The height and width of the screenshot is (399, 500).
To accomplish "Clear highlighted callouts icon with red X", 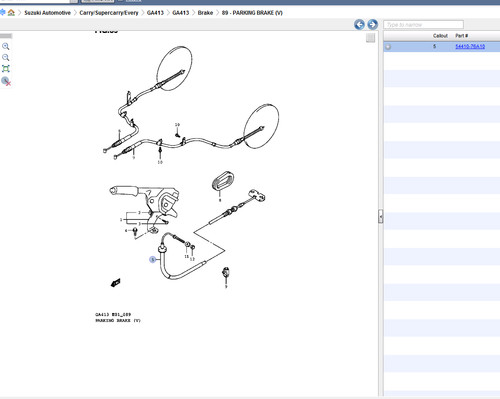I will coord(6,81).
